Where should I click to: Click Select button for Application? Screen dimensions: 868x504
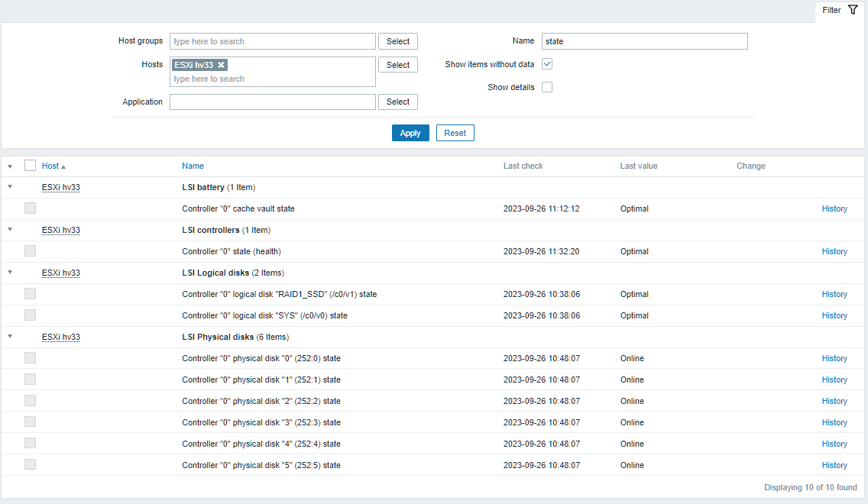click(x=397, y=102)
